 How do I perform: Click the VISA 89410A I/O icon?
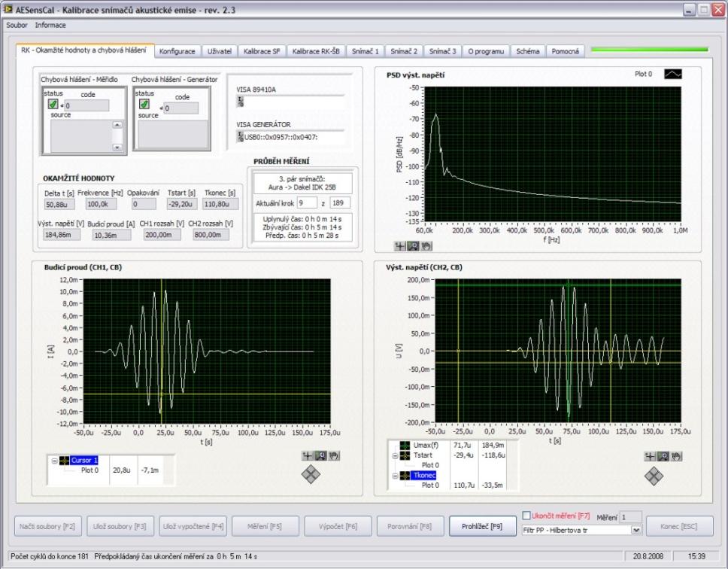point(240,102)
